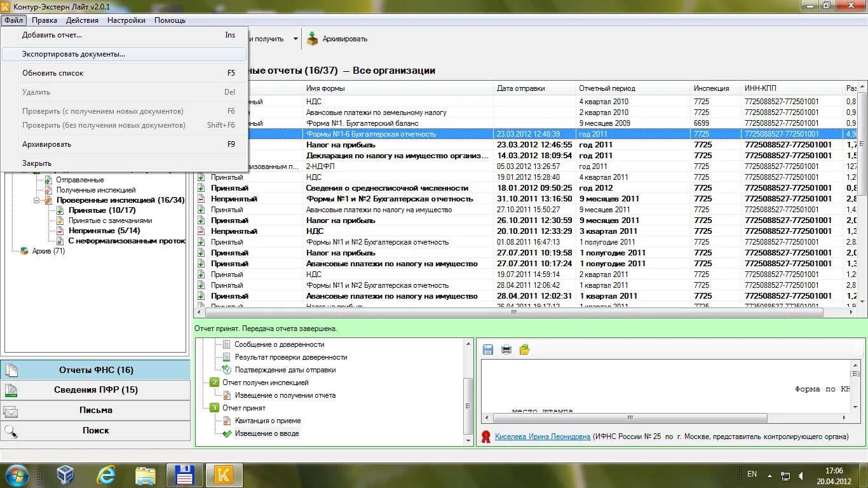Save the document with the floppy disk icon

click(488, 349)
